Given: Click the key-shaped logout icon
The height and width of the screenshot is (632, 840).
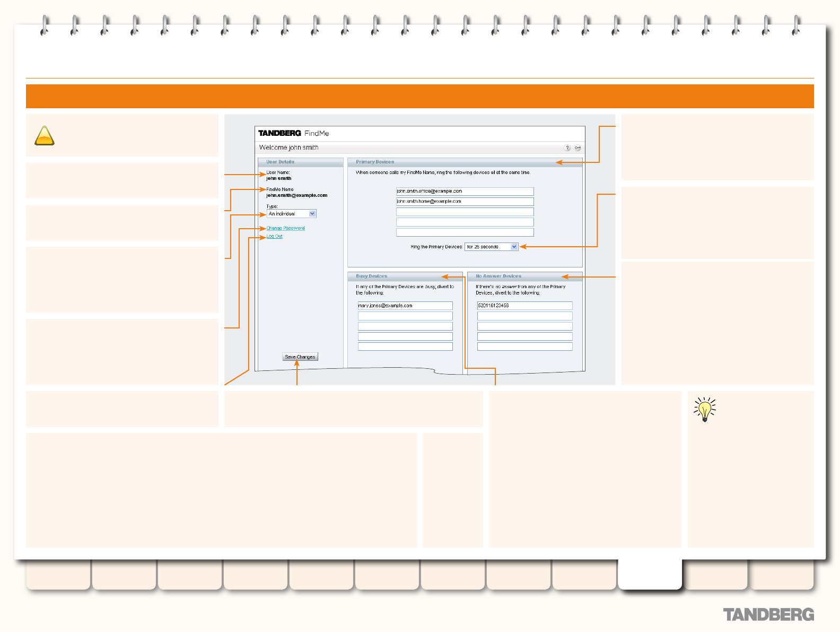Looking at the screenshot, I should (577, 148).
